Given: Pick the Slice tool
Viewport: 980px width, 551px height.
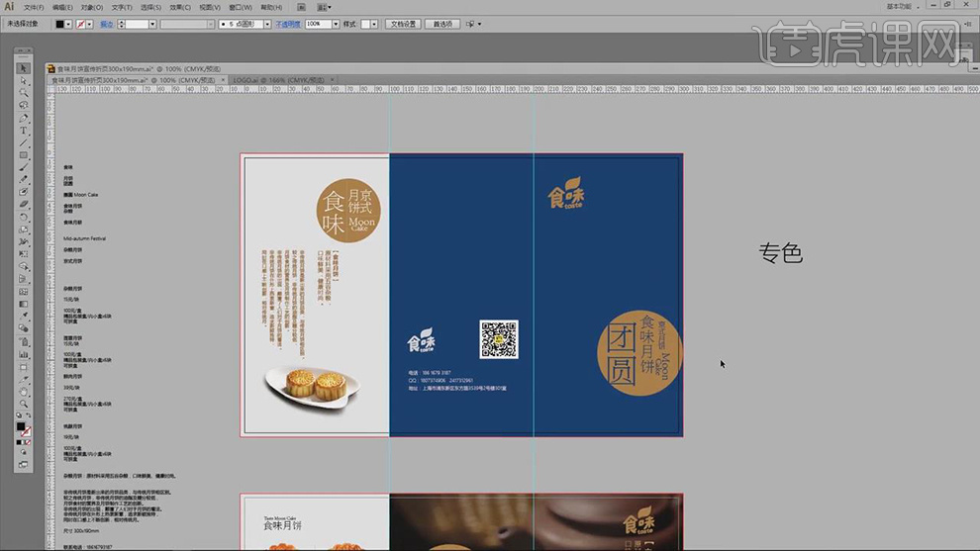Looking at the screenshot, I should (x=23, y=379).
